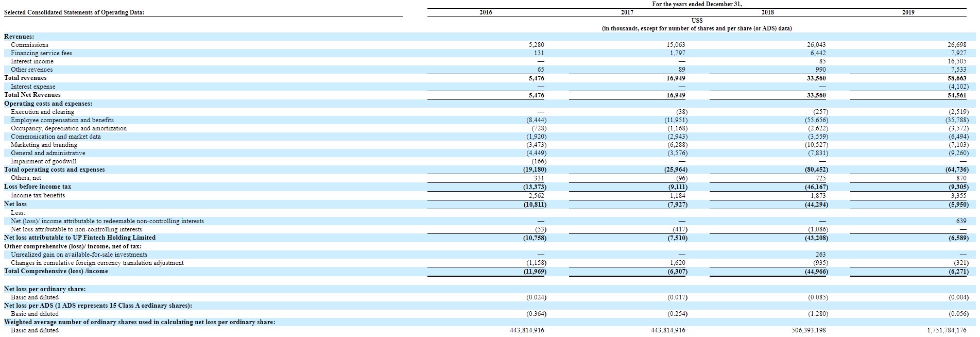Image resolution: width=980 pixels, height=337 pixels.
Task: Select the Impairment of goodwill row label
Action: pos(44,161)
